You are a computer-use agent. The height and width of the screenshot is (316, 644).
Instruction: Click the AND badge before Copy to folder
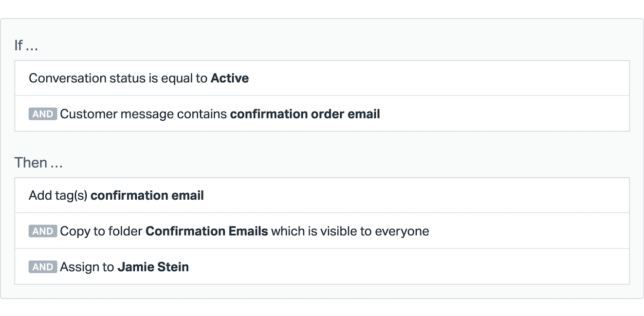click(x=43, y=231)
